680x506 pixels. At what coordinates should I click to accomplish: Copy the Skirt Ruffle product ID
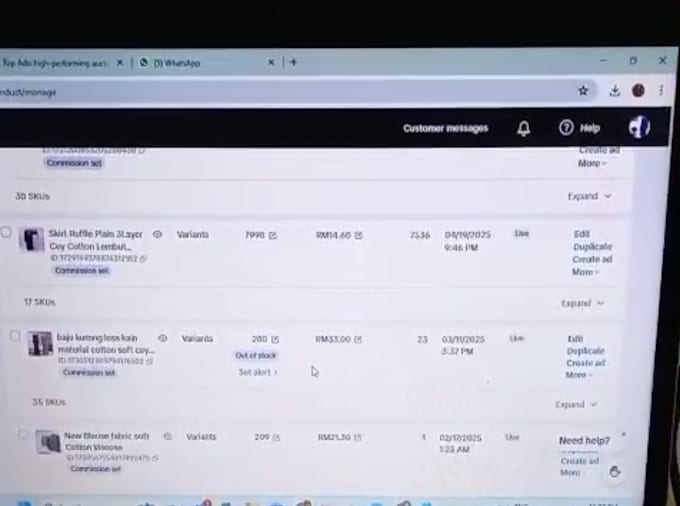pyautogui.click(x=143, y=258)
